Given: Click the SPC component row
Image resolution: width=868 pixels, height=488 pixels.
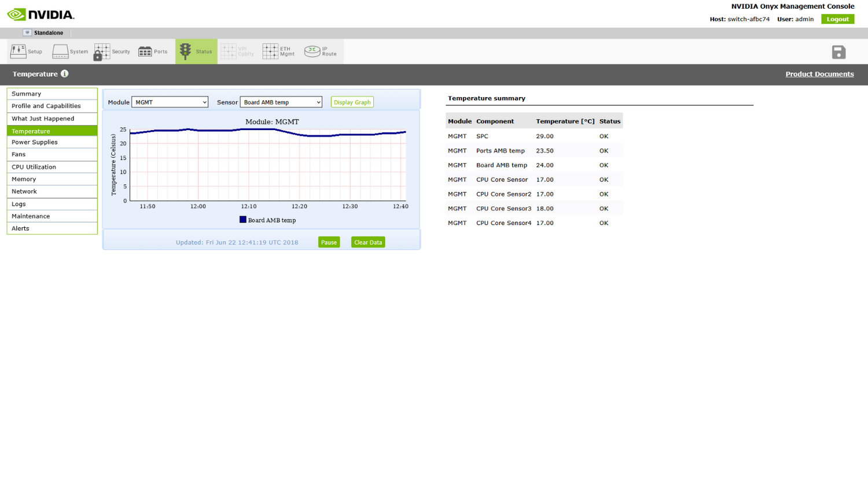Looking at the screenshot, I should (x=534, y=136).
